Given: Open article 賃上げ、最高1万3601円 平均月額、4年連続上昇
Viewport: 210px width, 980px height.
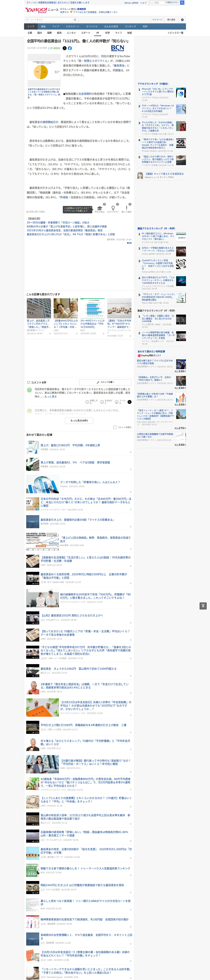Looking at the screenshot, I should pos(70,445).
